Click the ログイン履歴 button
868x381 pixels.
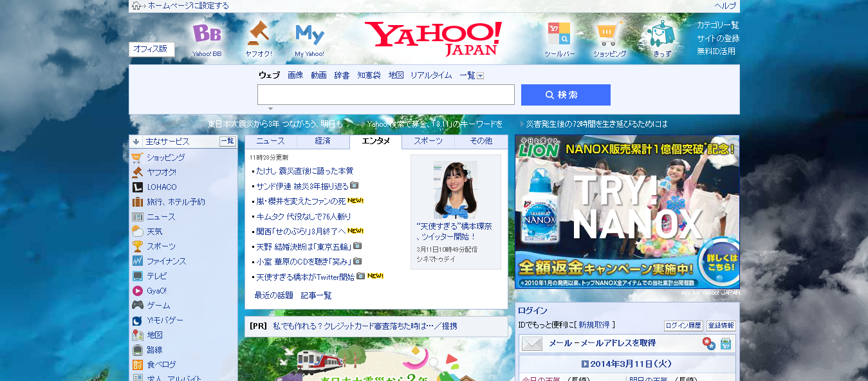[x=683, y=326]
